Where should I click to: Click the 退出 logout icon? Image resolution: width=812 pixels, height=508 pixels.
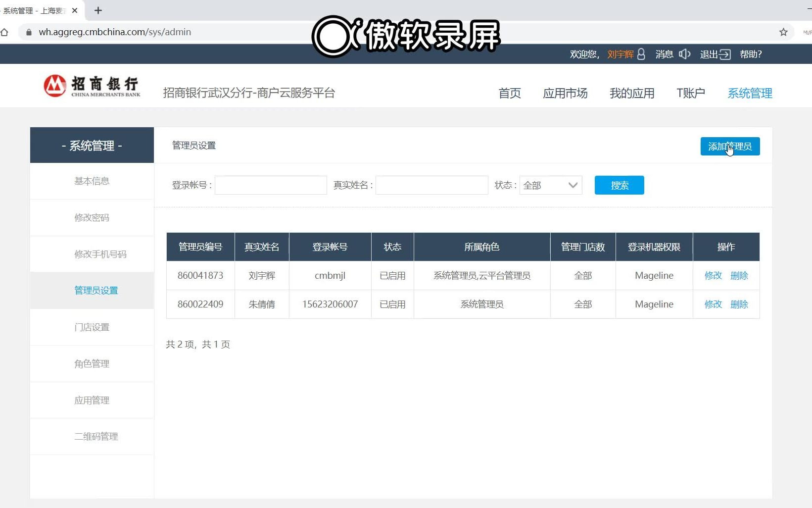[x=725, y=54]
